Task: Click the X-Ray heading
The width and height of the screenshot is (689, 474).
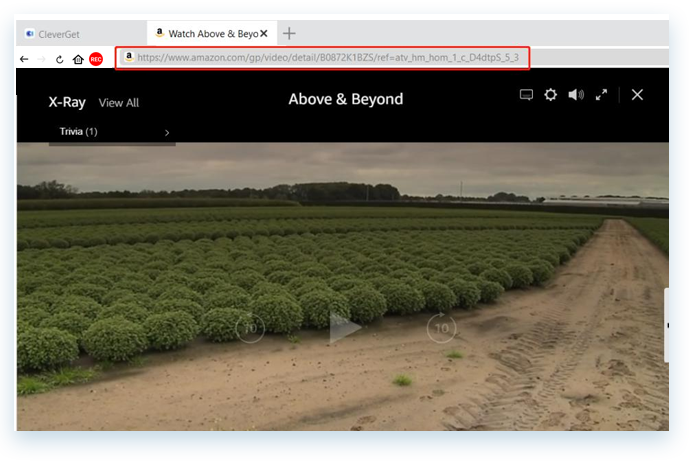Action: (x=67, y=102)
